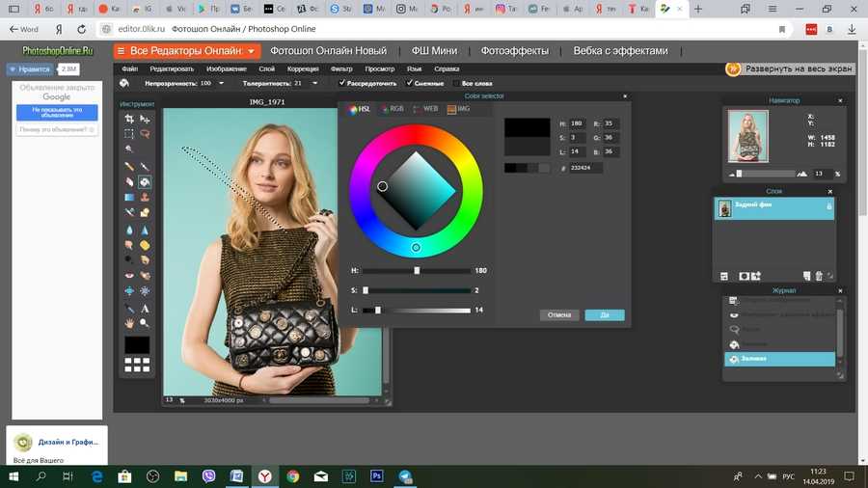Select the Hand pan tool
Viewport: 868px width, 488px height.
129,323
